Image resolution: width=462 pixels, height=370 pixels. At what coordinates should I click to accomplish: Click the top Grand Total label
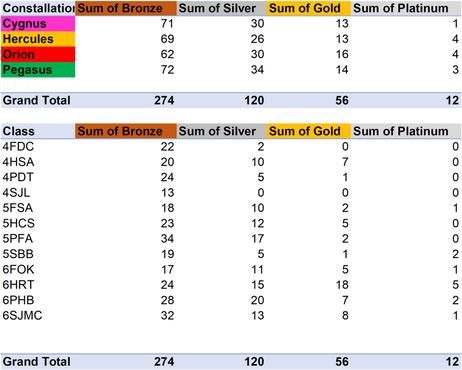tap(37, 100)
